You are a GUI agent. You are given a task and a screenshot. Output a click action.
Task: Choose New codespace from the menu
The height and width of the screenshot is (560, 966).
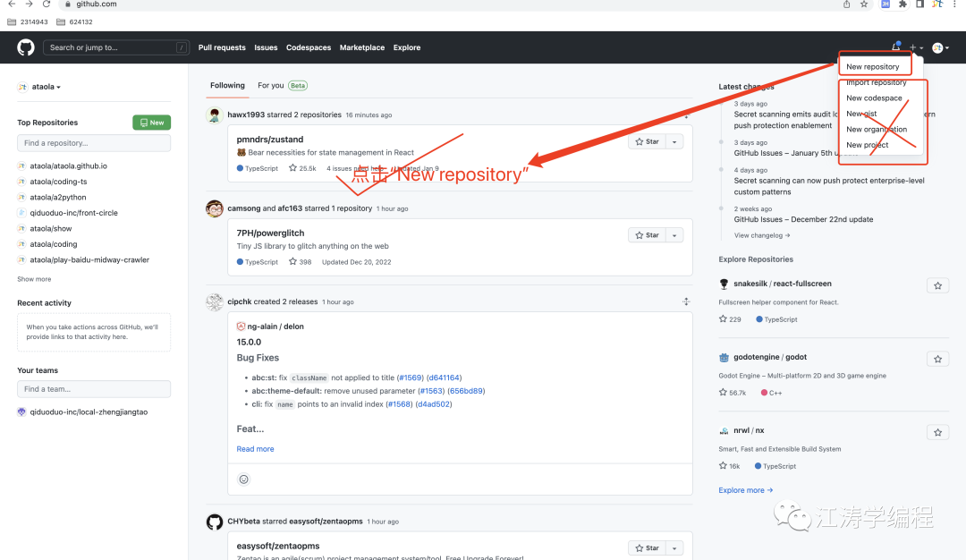click(x=874, y=98)
